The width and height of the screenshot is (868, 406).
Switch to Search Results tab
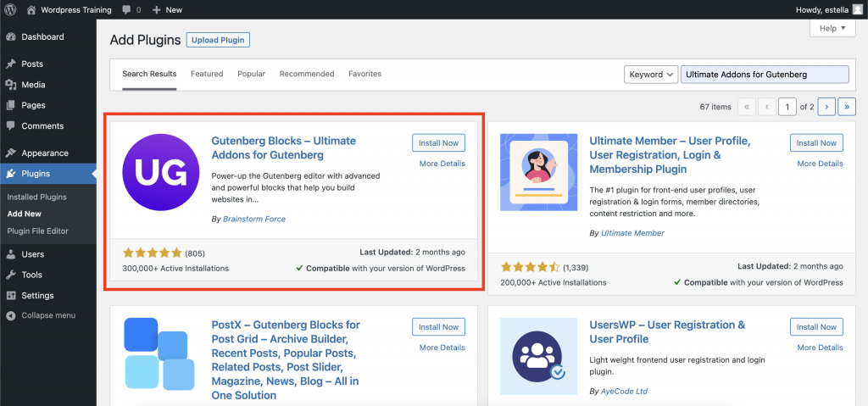(x=149, y=74)
